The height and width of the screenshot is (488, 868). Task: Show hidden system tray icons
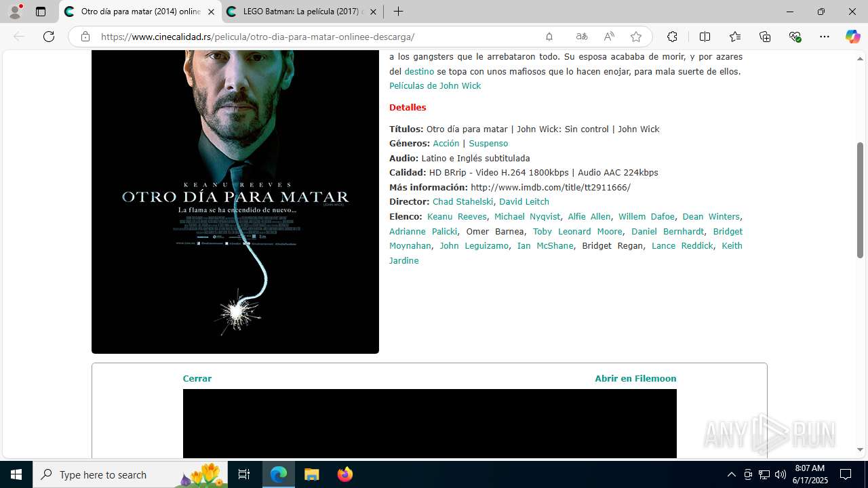(x=731, y=474)
